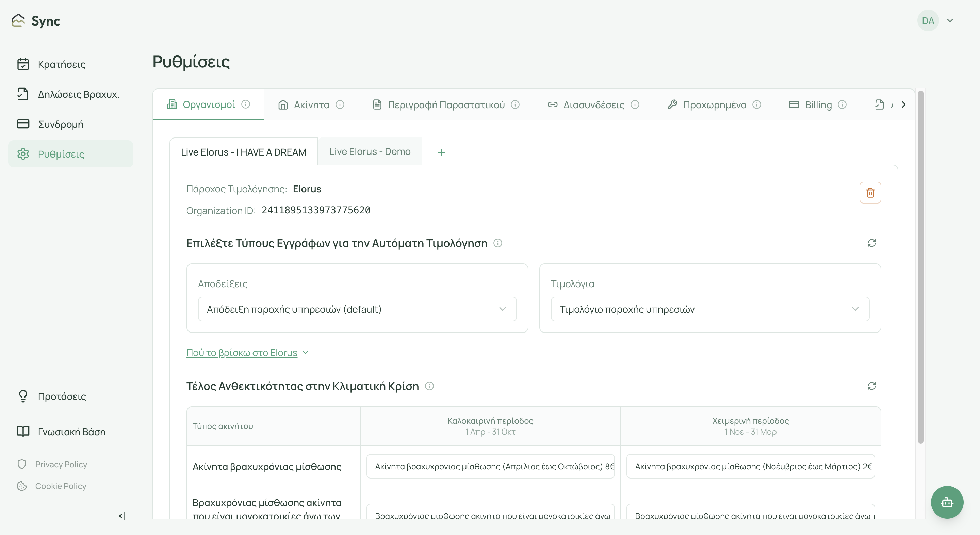Image resolution: width=980 pixels, height=535 pixels.
Task: Click the DA user avatar
Action: coord(928,20)
